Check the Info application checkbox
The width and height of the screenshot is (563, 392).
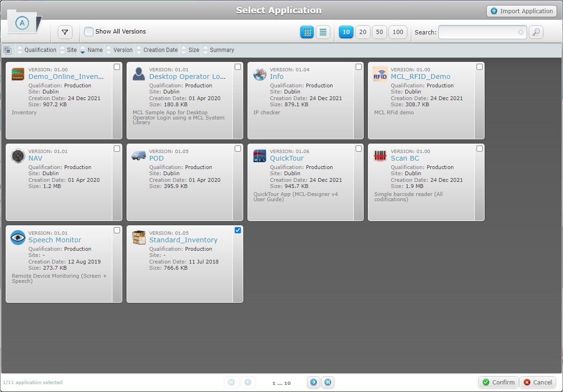coord(358,67)
